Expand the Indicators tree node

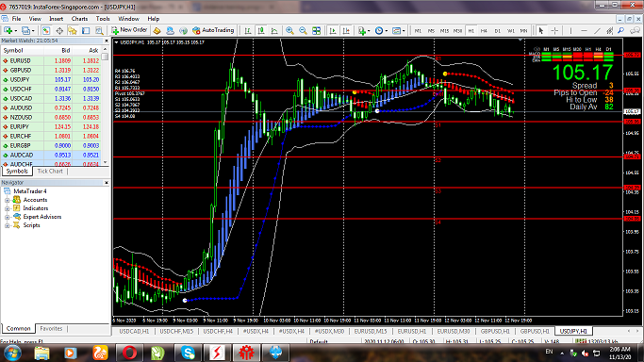point(7,208)
